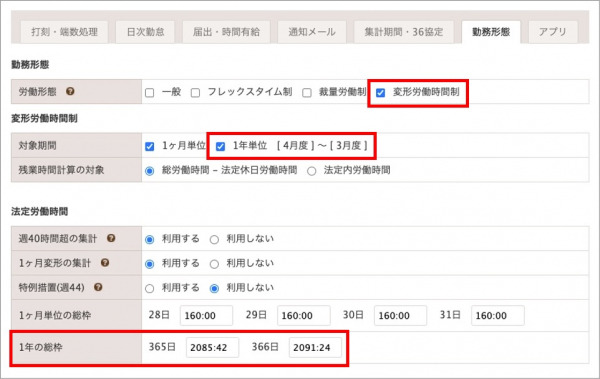Uncheck the 変形労働時間制 checkbox

(x=380, y=93)
